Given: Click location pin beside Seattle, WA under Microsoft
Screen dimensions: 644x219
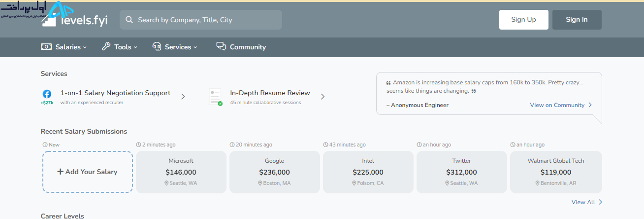Looking at the screenshot, I should (167, 183).
